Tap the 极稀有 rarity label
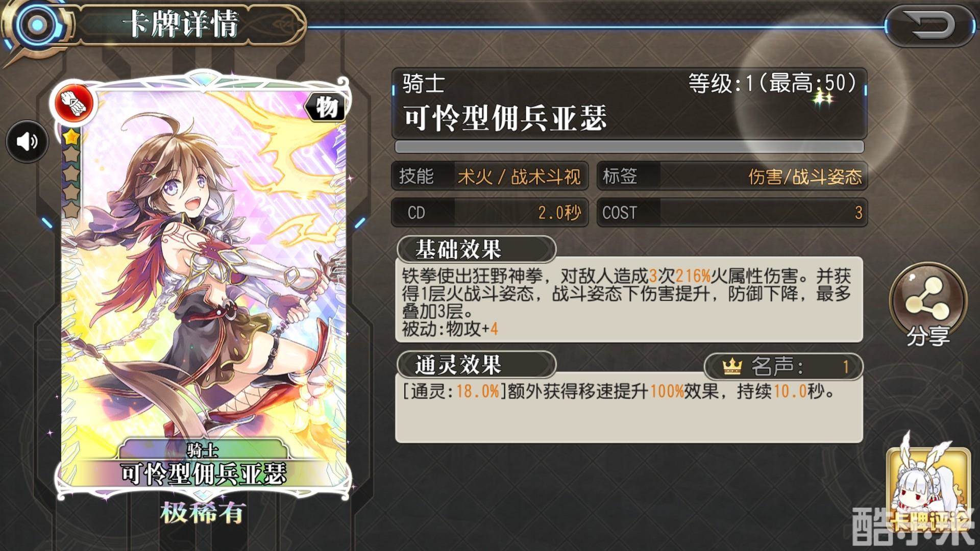980x551 pixels. tap(203, 513)
